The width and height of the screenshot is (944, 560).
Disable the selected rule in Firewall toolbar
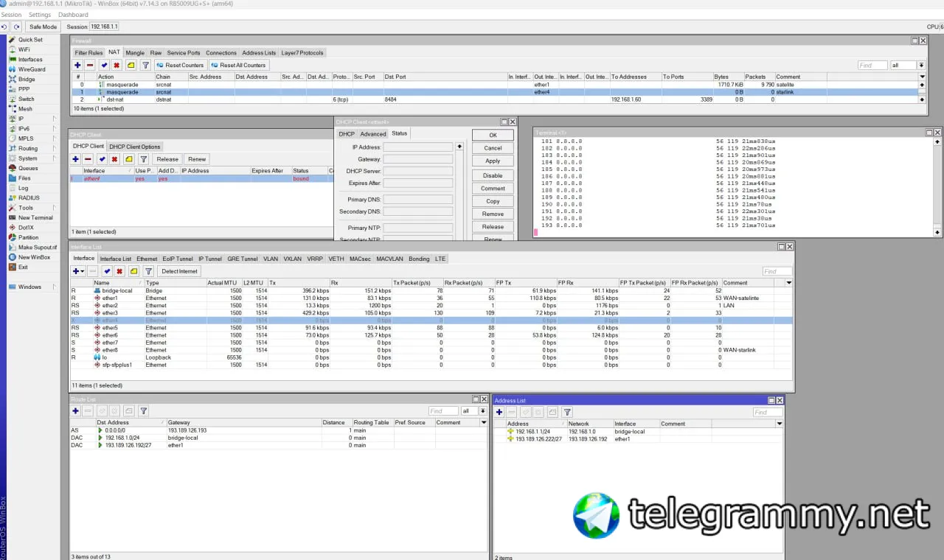(x=117, y=65)
